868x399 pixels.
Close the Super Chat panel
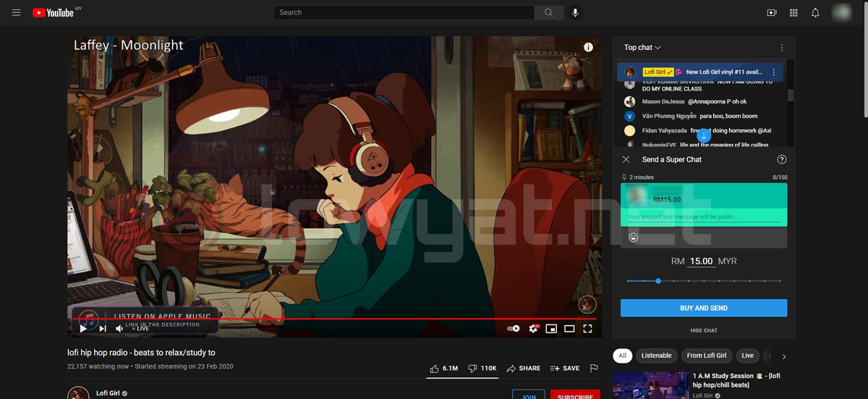pos(626,159)
